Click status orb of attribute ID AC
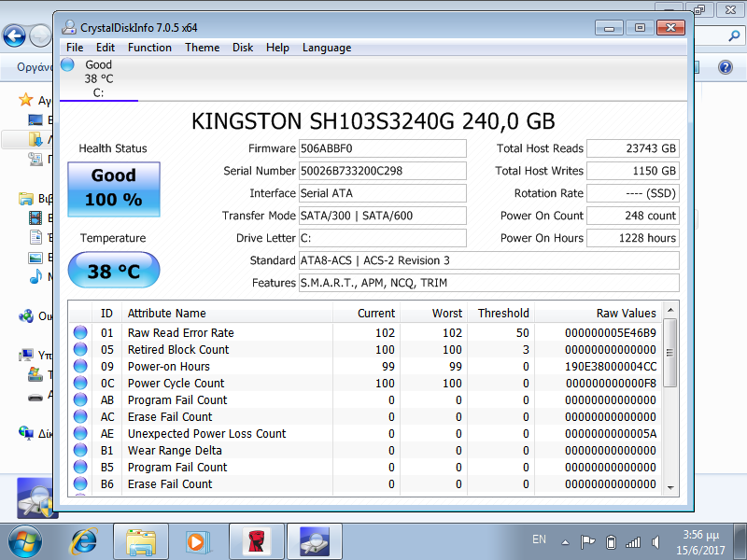 pos(80,416)
